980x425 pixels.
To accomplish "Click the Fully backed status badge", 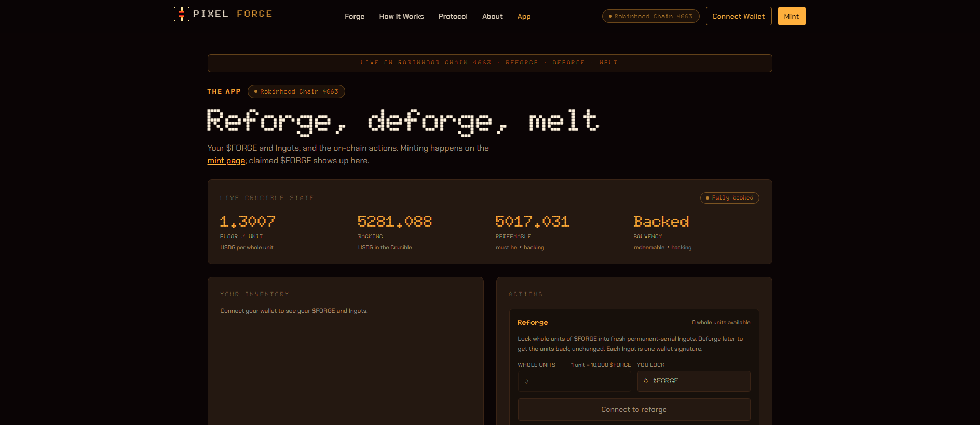I will (x=729, y=198).
